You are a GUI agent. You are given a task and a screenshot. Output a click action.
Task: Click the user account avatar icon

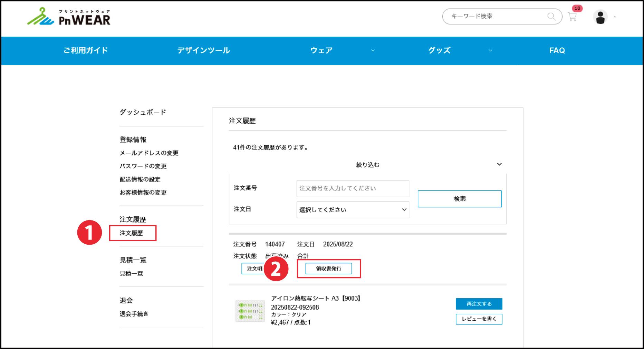click(600, 17)
